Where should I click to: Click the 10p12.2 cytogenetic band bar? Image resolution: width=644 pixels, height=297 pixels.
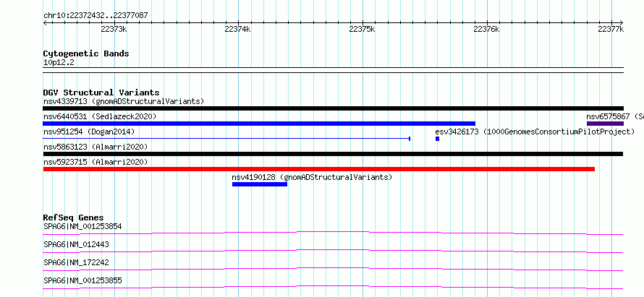tap(333, 70)
